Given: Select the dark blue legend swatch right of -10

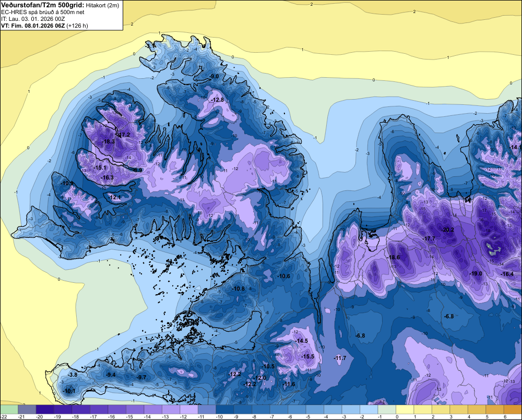Looking at the screenshot, I should tap(224, 409).
